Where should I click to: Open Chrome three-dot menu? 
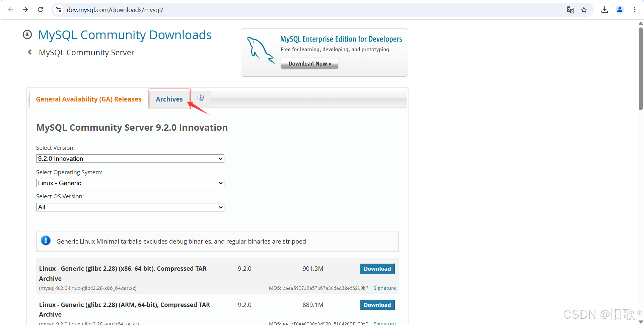tap(634, 10)
